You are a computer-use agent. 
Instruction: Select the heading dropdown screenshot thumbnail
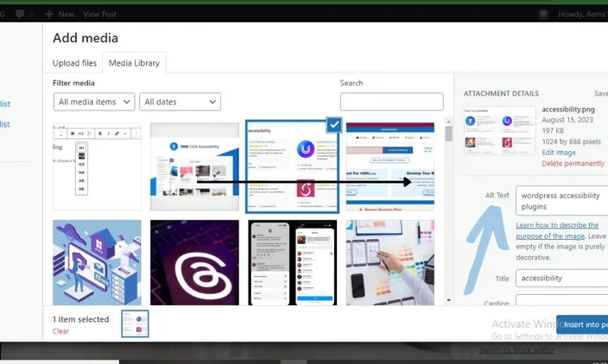click(x=97, y=166)
